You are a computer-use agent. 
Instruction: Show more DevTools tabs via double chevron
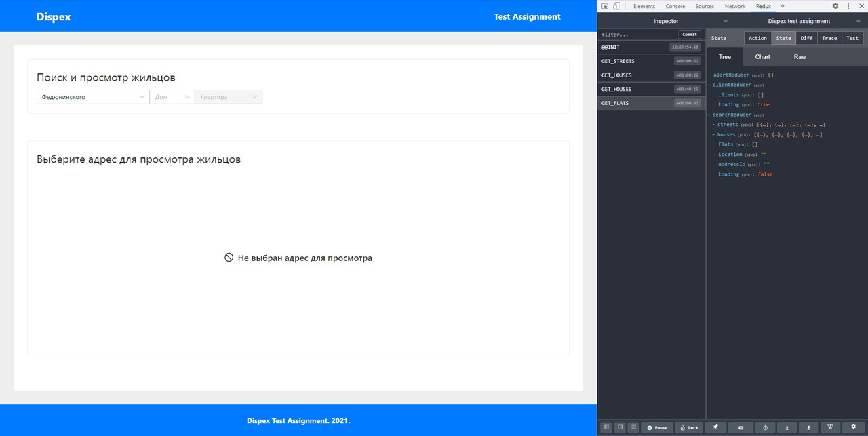coord(782,6)
